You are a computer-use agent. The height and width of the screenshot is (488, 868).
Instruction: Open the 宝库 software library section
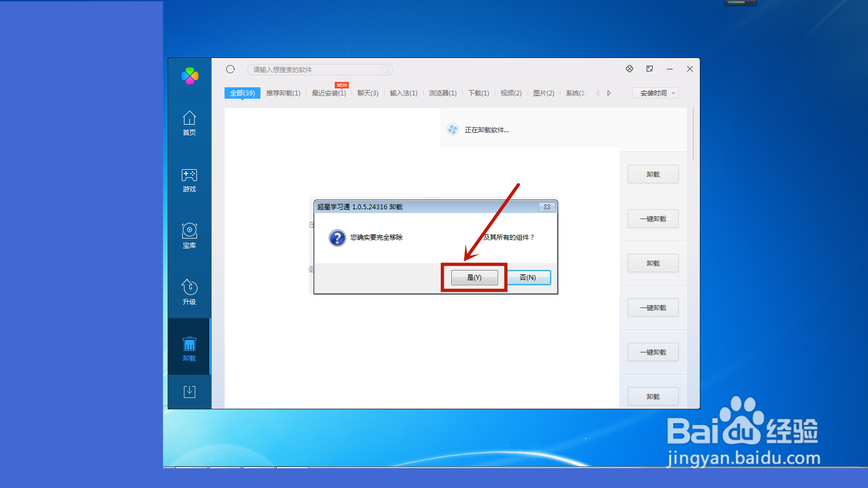[x=189, y=236]
